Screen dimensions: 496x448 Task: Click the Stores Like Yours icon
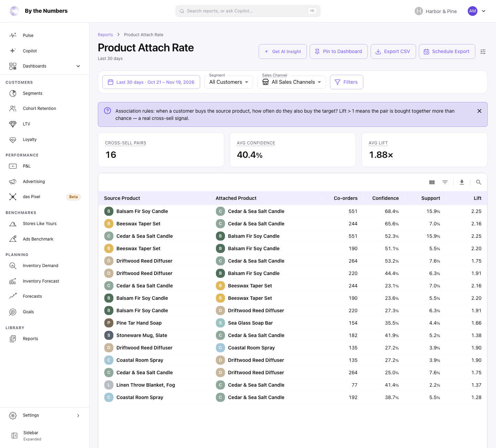(x=13, y=224)
